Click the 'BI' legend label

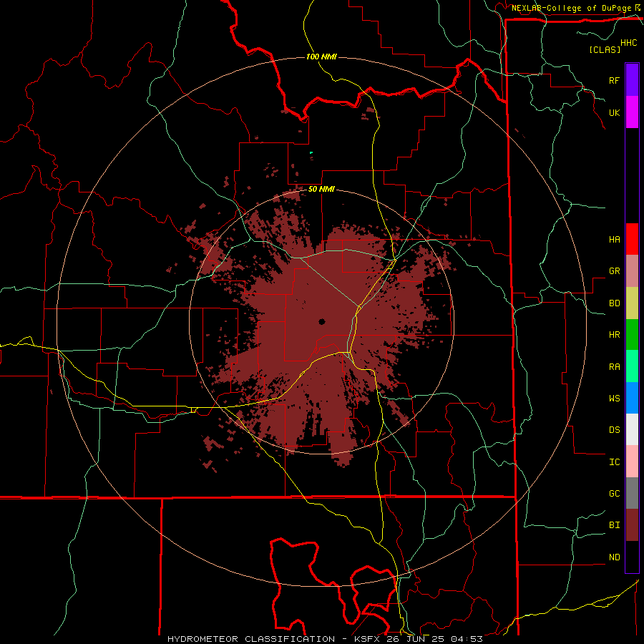[614, 525]
